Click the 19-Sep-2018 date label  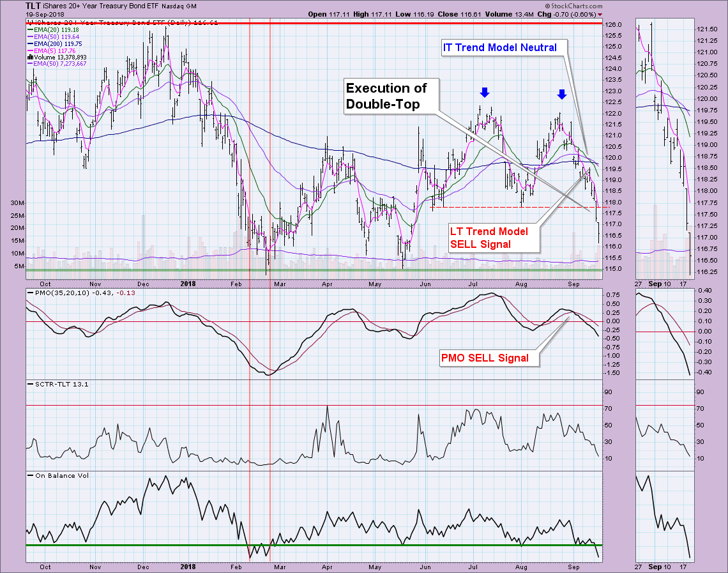45,15
